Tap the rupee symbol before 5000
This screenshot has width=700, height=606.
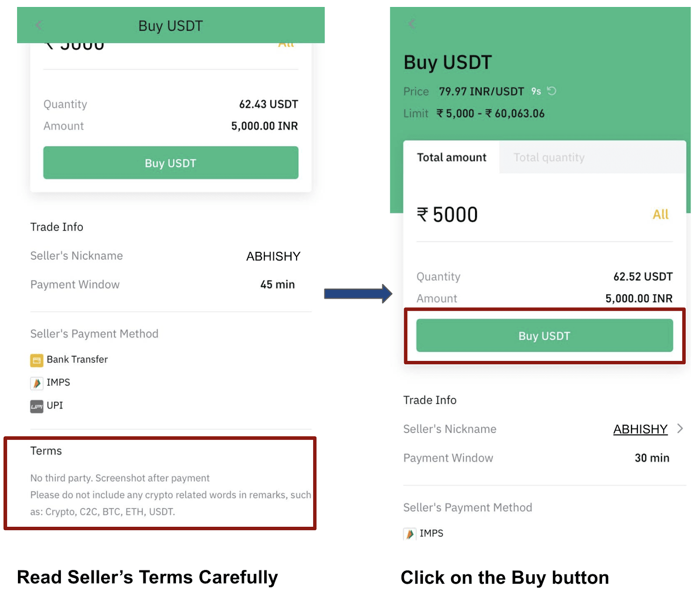(423, 215)
